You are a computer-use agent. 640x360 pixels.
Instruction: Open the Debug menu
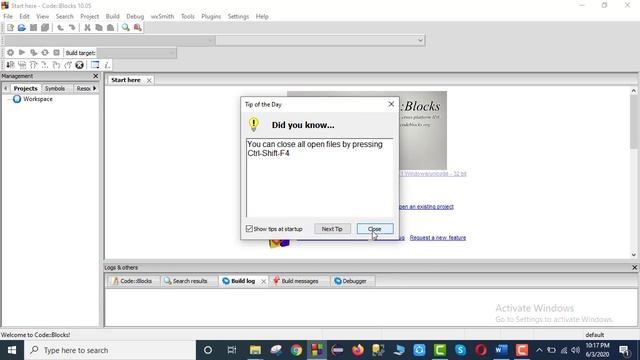[x=135, y=16]
